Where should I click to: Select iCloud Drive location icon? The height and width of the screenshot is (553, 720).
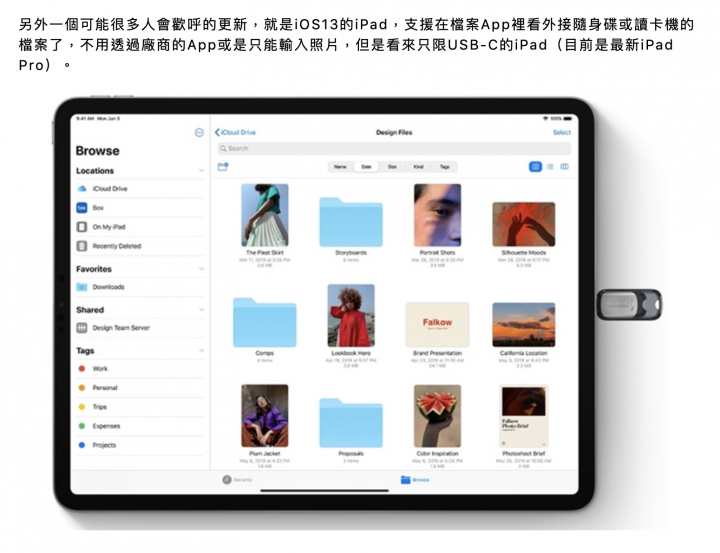point(82,188)
